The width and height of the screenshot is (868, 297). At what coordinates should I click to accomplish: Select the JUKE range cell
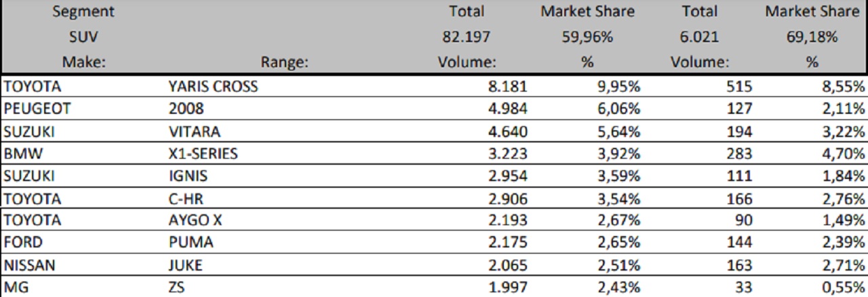[186, 266]
